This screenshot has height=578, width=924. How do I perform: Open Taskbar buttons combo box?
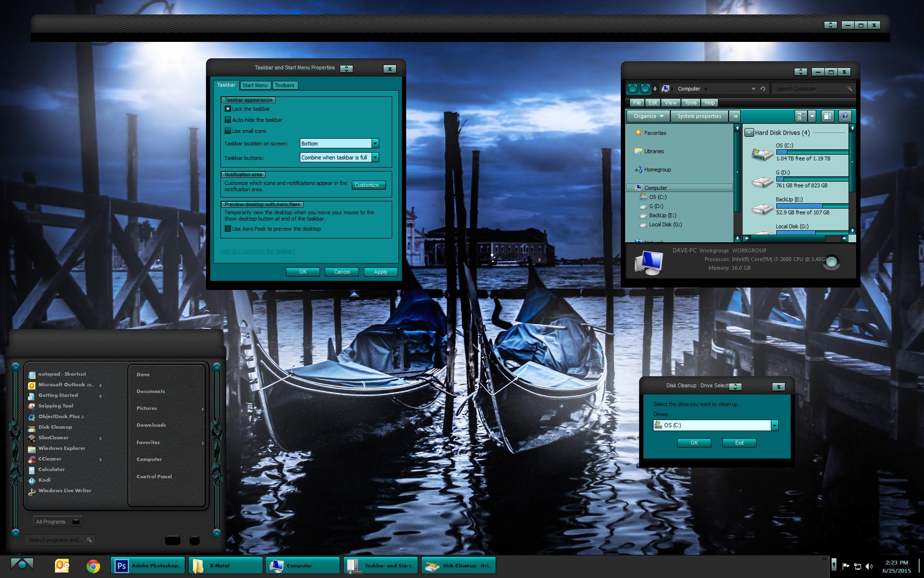(339, 158)
